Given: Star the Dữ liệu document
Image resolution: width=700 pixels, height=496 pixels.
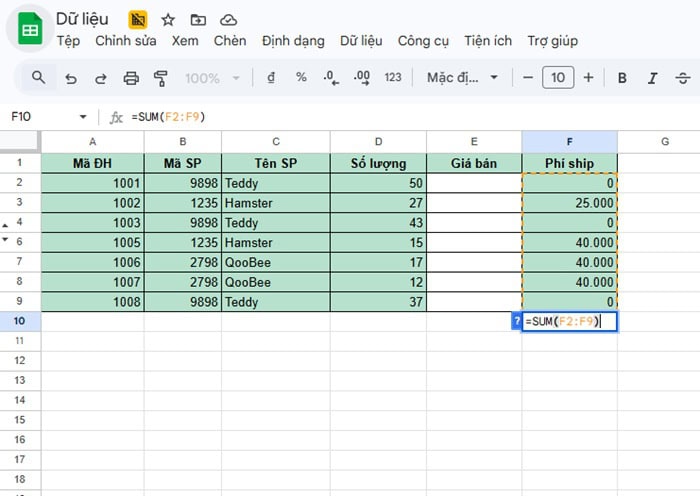Looking at the screenshot, I should pyautogui.click(x=168, y=19).
